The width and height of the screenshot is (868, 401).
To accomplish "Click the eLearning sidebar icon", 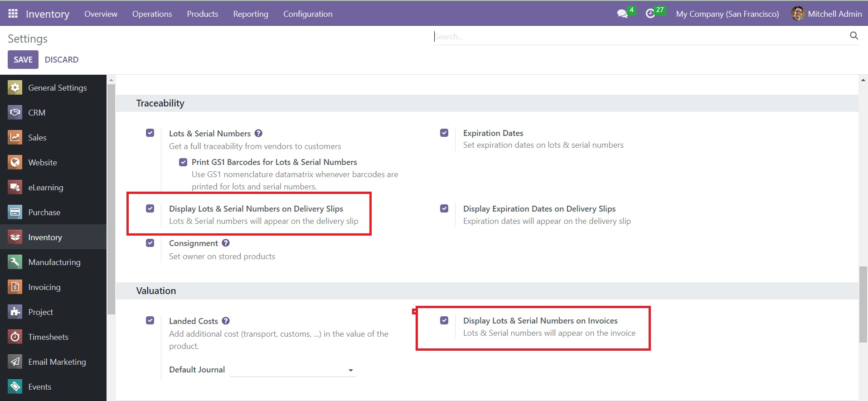I will pyautogui.click(x=15, y=187).
